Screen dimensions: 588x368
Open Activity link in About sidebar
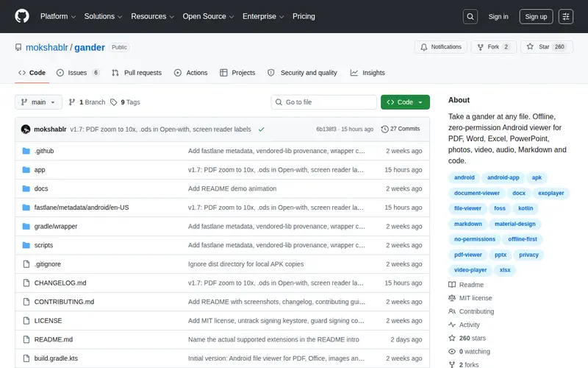click(464, 325)
